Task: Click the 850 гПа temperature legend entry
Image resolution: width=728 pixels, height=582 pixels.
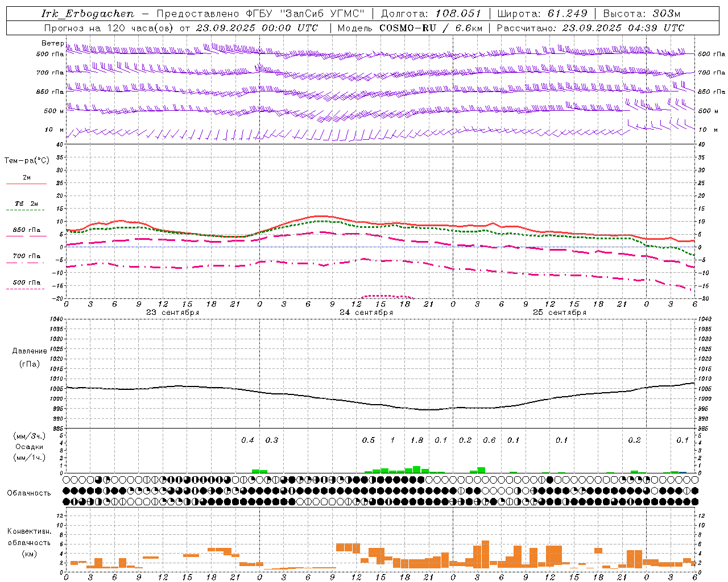Action: [27, 230]
